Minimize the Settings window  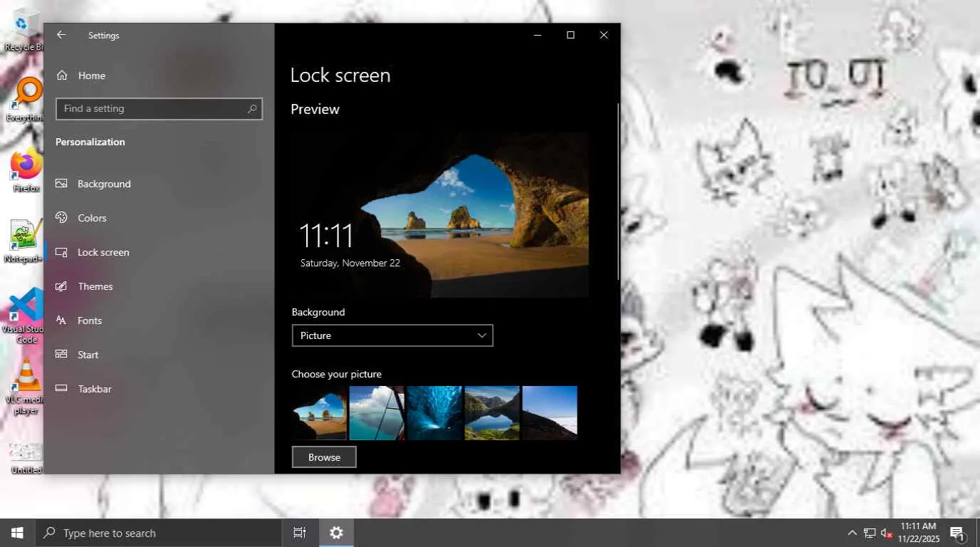pyautogui.click(x=538, y=35)
